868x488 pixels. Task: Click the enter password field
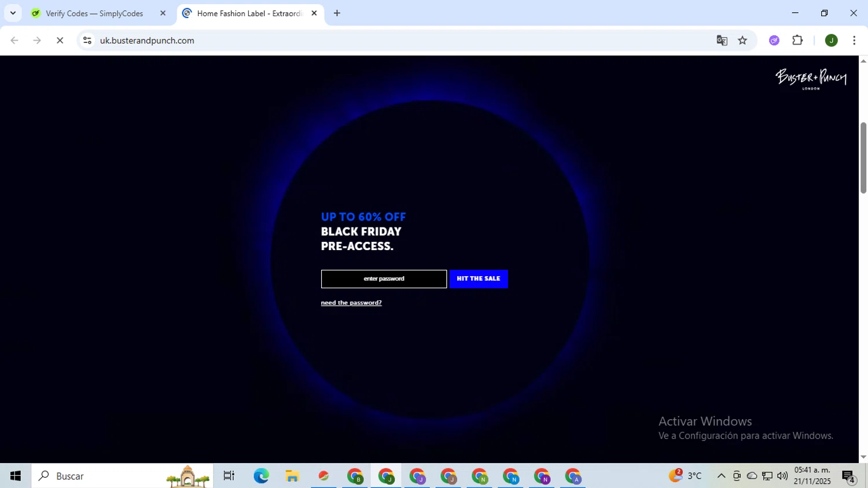click(384, 279)
